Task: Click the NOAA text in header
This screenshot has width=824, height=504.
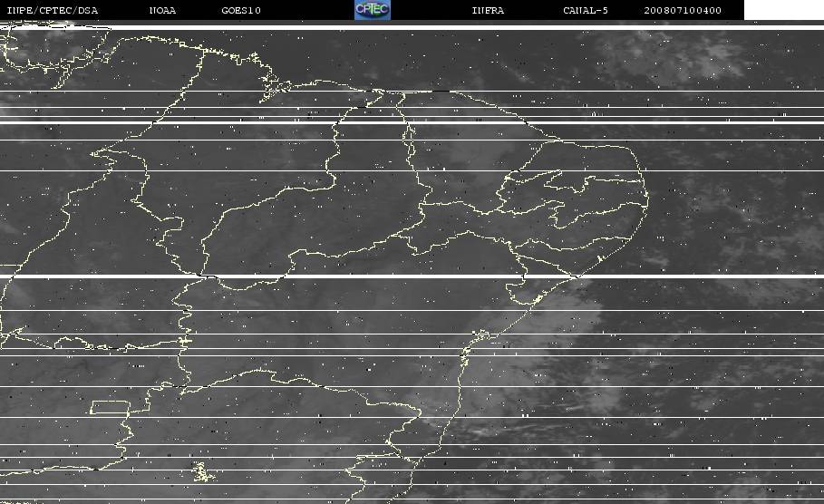Action: tap(162, 10)
